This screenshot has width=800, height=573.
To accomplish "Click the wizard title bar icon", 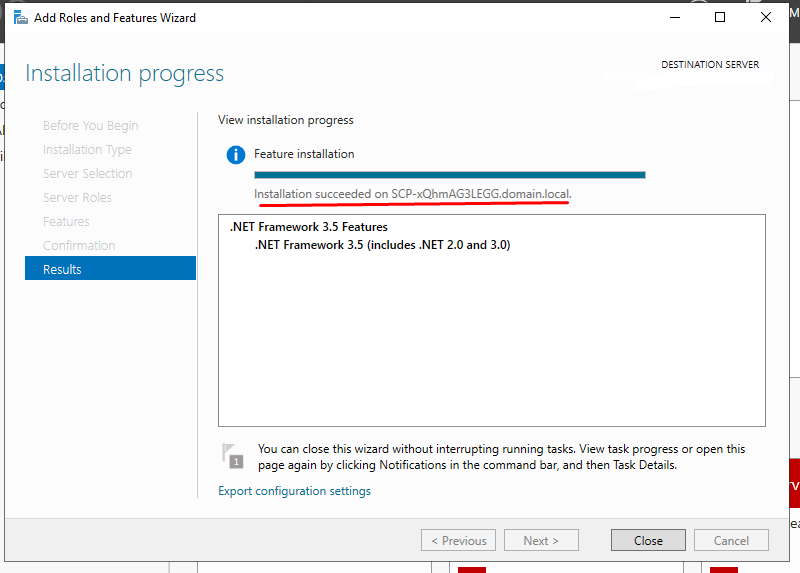I will tap(21, 18).
